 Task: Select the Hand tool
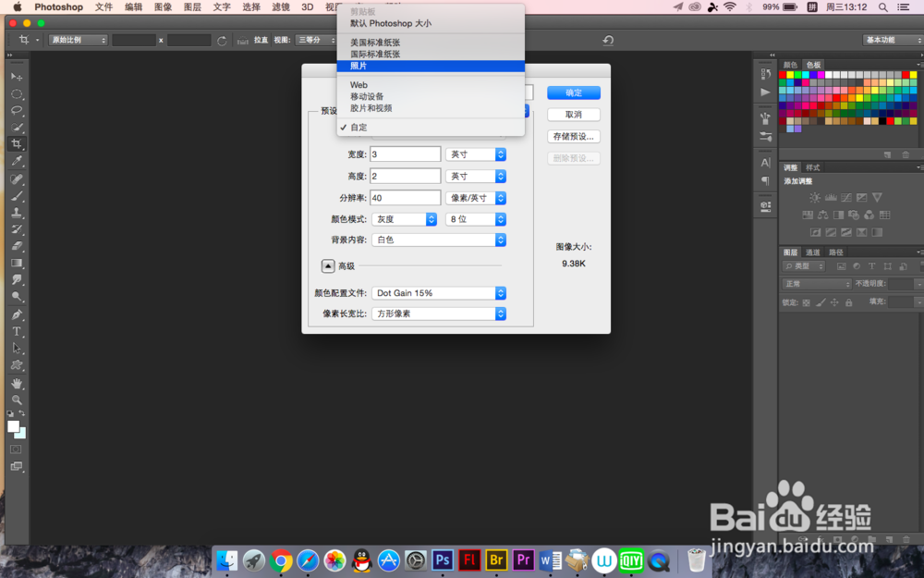17,384
